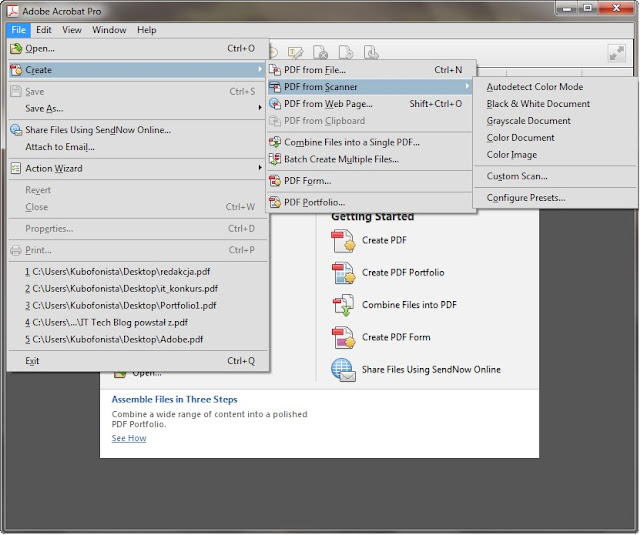Choose PDF from Web Page... entry
This screenshot has height=535, width=640.
click(x=371, y=104)
